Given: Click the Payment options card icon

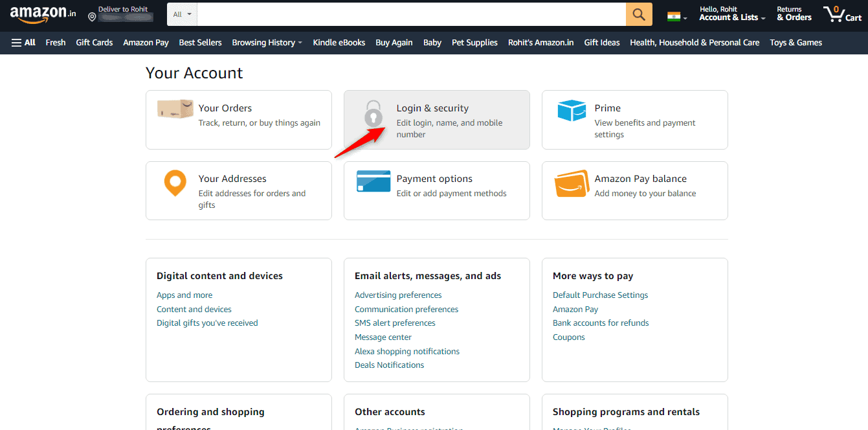Looking at the screenshot, I should [372, 182].
